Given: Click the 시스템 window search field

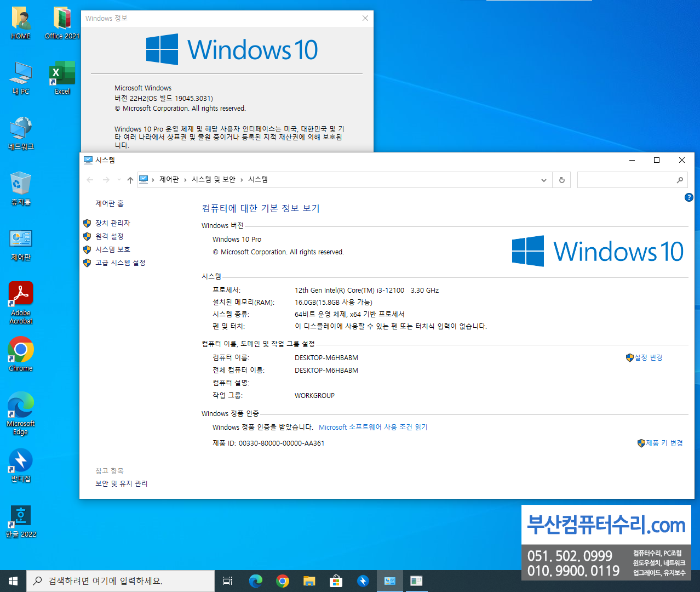Looking at the screenshot, I should pos(626,180).
